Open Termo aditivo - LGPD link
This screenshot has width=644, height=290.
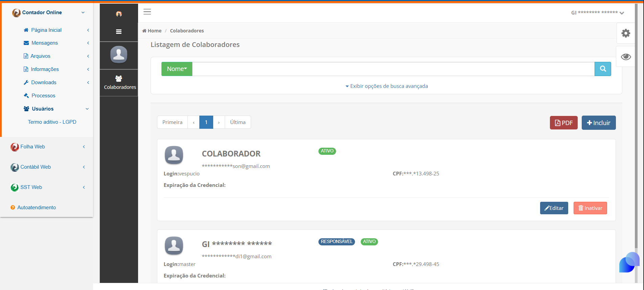(x=52, y=122)
